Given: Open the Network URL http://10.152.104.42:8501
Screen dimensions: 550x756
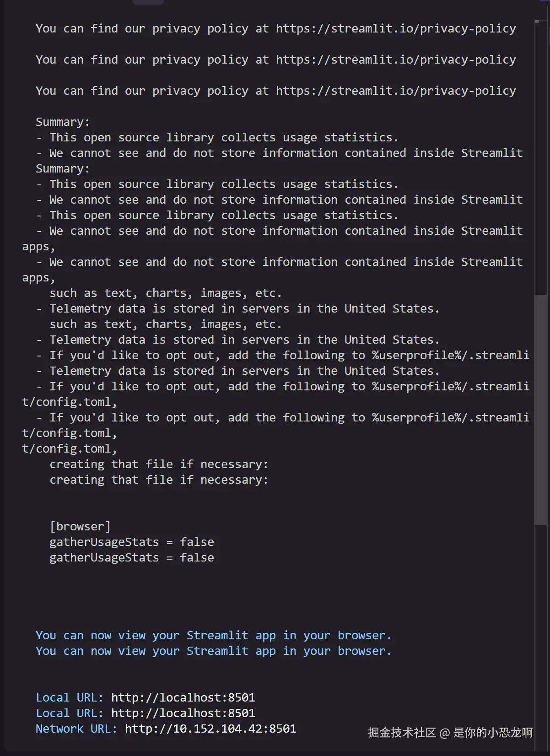Looking at the screenshot, I should click(x=210, y=729).
